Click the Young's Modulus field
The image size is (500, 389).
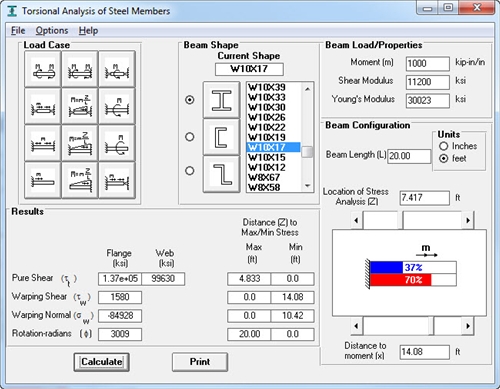pyautogui.click(x=428, y=100)
